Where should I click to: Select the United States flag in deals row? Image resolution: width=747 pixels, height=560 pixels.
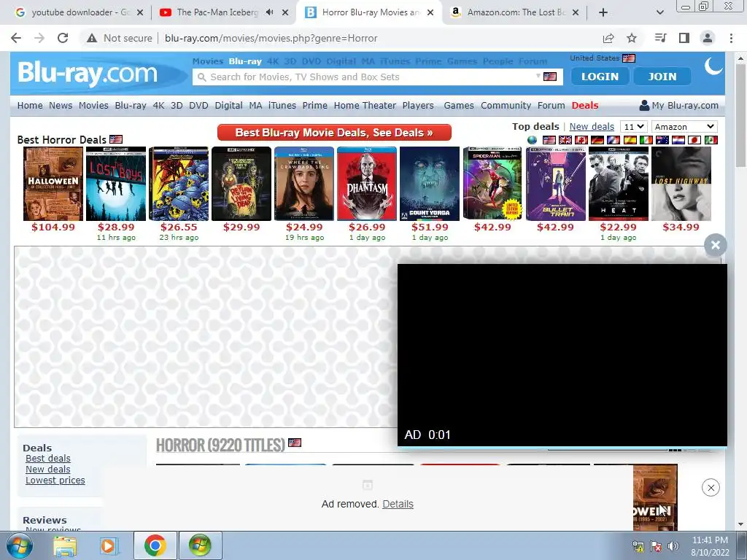[x=549, y=140]
